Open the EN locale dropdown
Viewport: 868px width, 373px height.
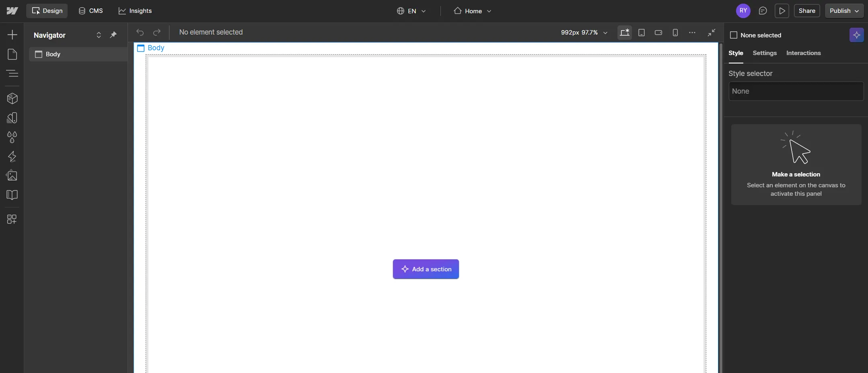click(x=411, y=11)
